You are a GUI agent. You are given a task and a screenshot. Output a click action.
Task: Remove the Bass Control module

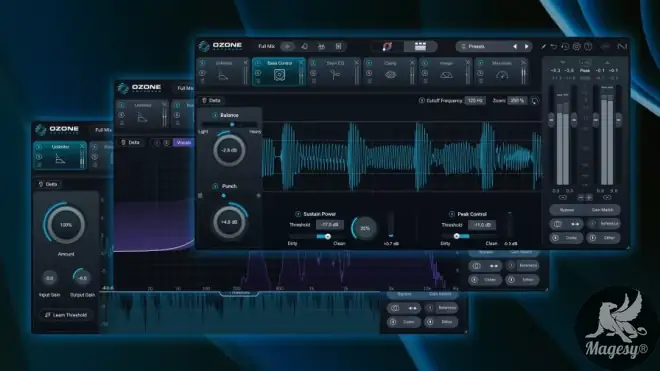(301, 63)
